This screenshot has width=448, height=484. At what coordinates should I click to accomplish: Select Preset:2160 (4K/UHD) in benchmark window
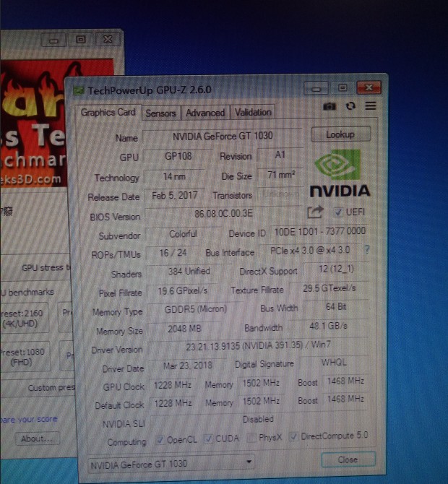[23, 319]
